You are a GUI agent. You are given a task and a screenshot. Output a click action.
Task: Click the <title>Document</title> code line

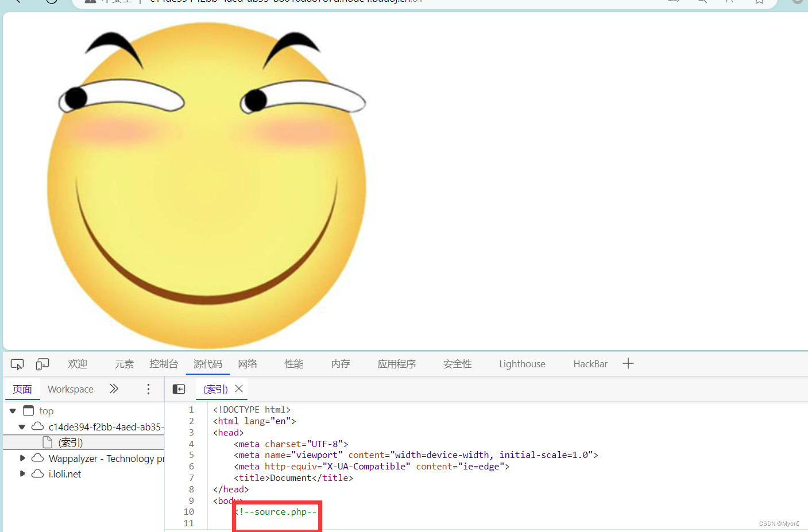293,478
